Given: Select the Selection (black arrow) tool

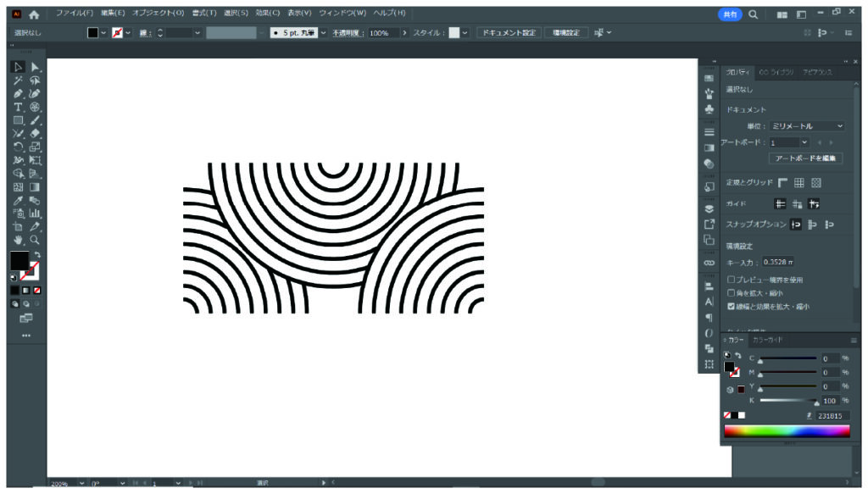Looking at the screenshot, I should (x=18, y=67).
